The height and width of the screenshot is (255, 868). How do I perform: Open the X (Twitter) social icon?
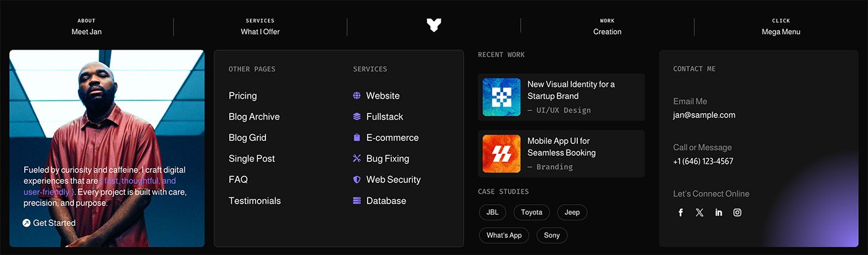699,212
